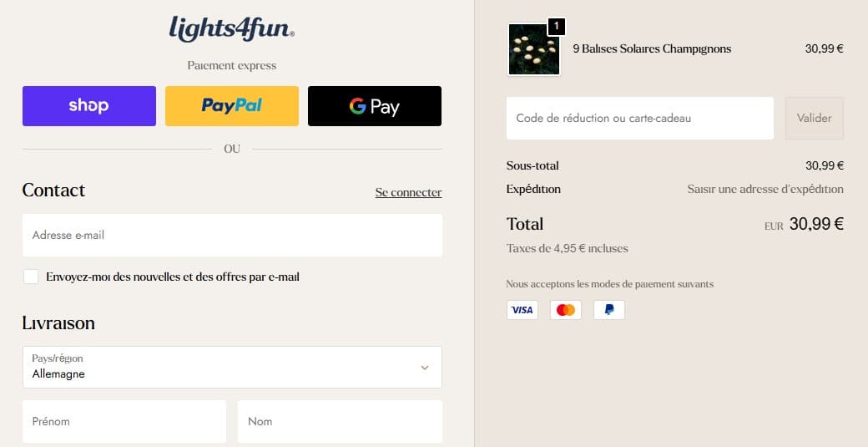Click the discount code input field
This screenshot has height=447, width=868.
tap(639, 119)
